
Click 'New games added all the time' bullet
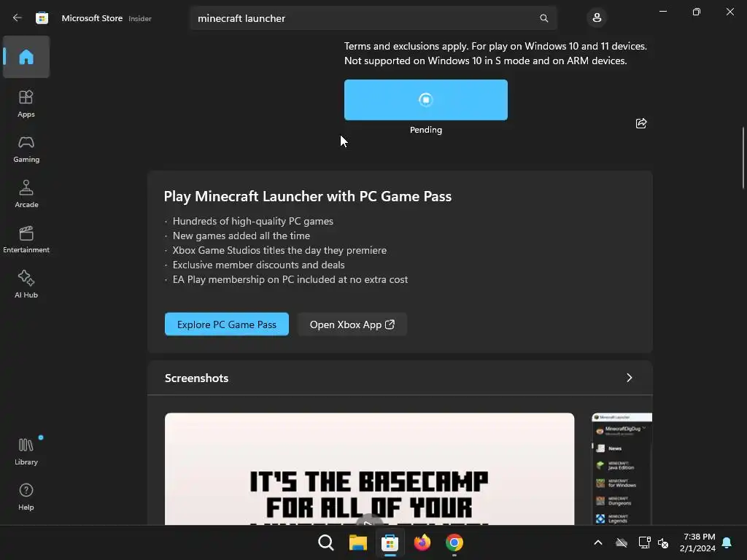pos(241,236)
